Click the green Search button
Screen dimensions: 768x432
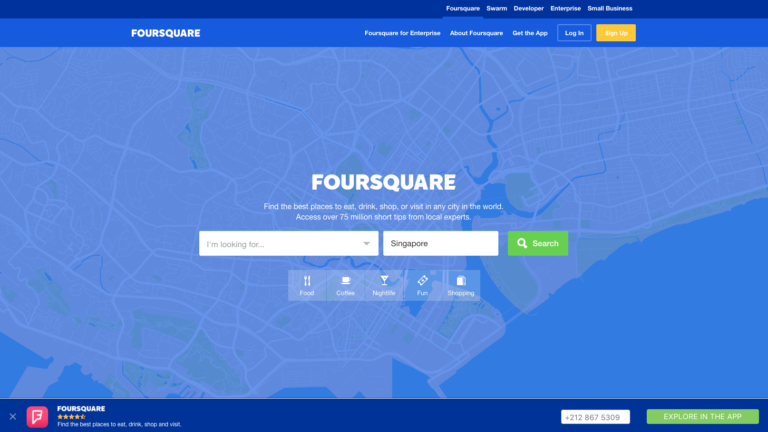pyautogui.click(x=538, y=243)
